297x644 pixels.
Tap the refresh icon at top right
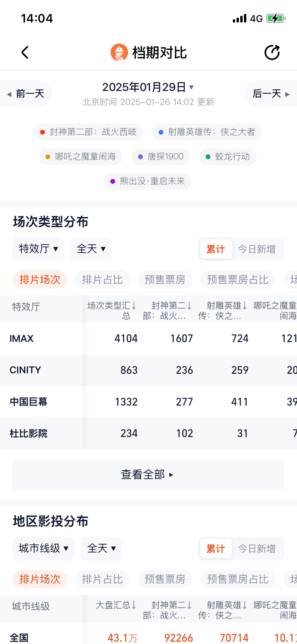(272, 52)
